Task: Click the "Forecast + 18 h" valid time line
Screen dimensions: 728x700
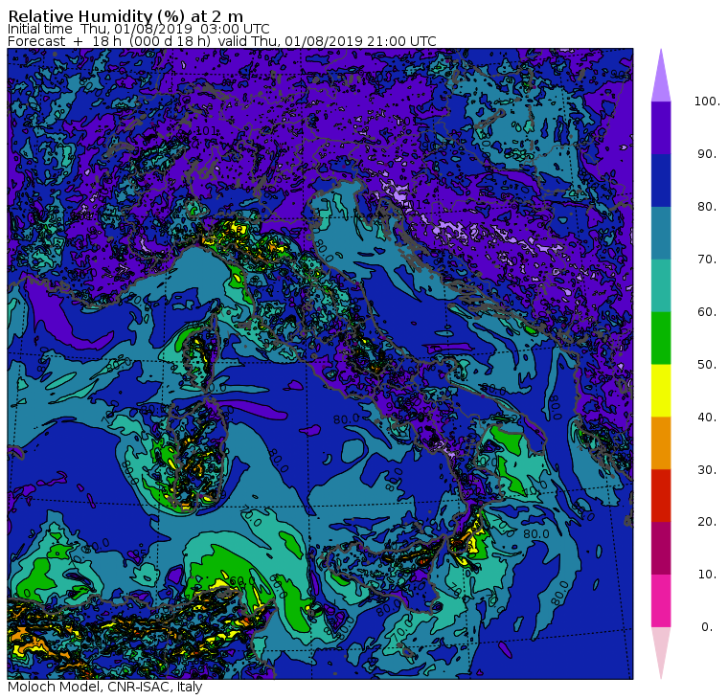Action: click(x=222, y=41)
